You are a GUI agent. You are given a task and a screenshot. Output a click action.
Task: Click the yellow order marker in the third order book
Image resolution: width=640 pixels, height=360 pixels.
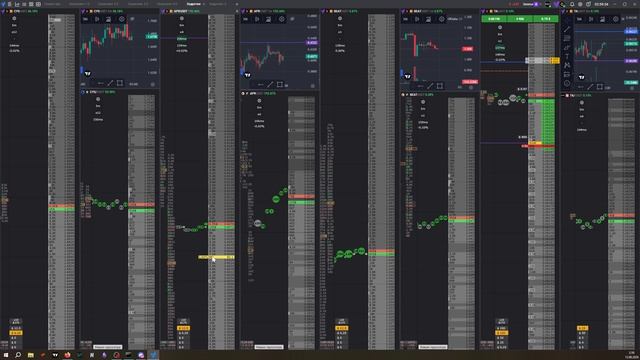click(x=216, y=257)
